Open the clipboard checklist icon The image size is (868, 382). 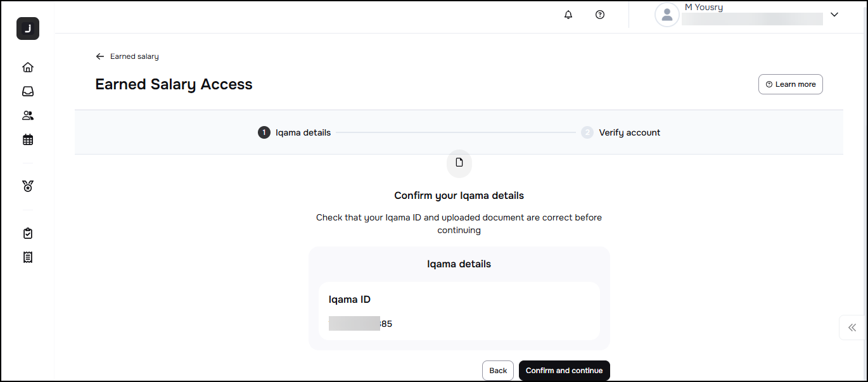point(28,233)
